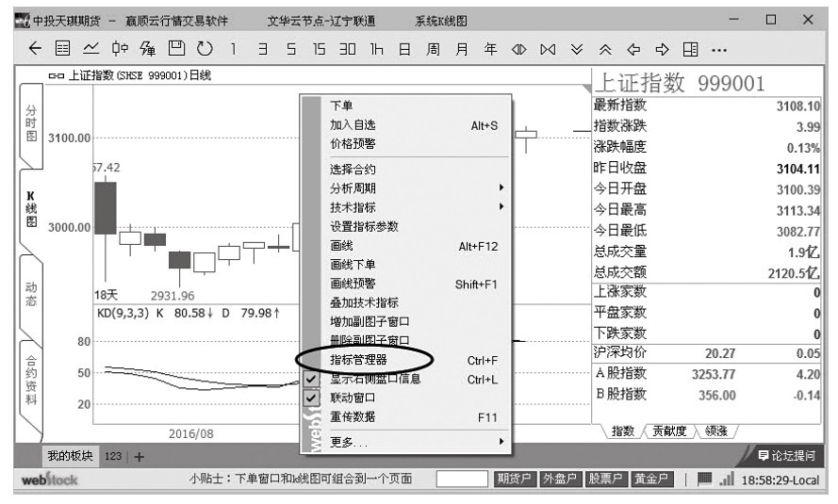This screenshot has height=504, width=838.
Task: Move chart right with hollow right arrow
Action: pos(662,50)
